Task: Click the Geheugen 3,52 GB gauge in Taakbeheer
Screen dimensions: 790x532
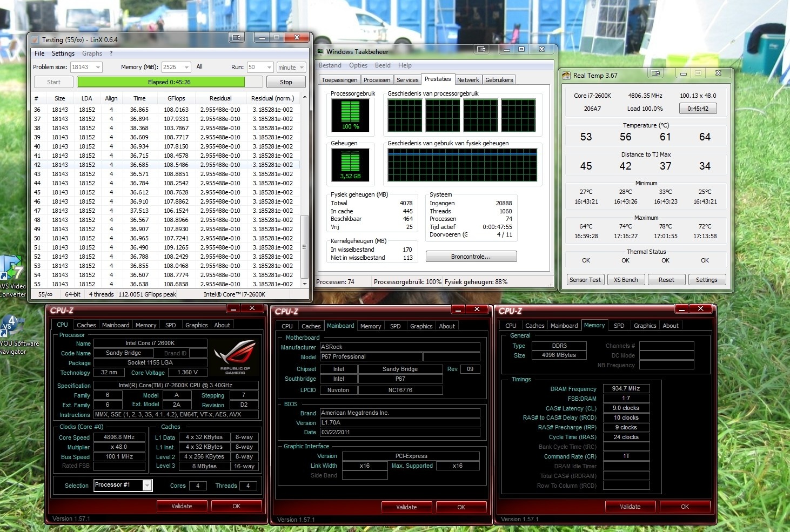Action: 350,165
